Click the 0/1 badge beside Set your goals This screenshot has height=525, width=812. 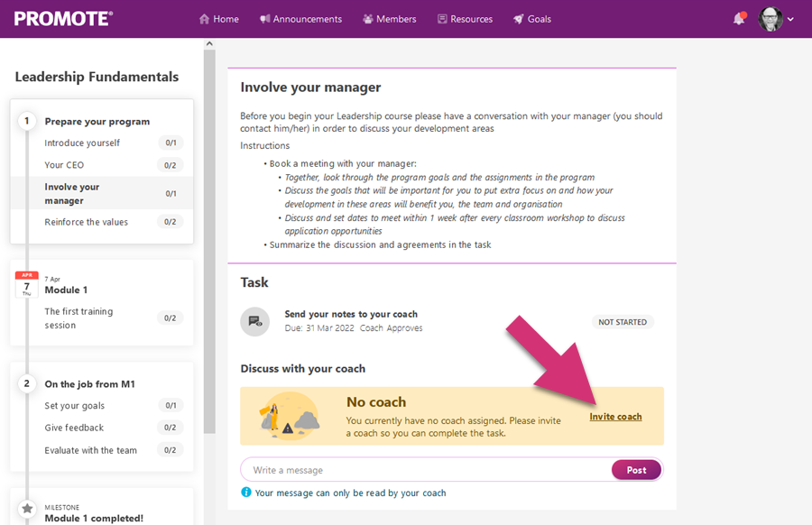click(171, 405)
